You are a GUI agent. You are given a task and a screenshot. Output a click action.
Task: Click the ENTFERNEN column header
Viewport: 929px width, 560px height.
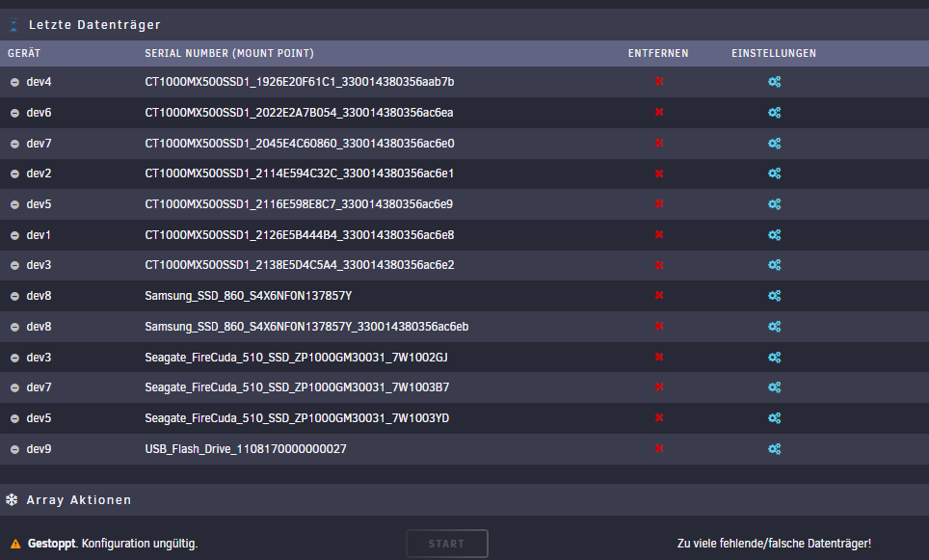(x=658, y=53)
